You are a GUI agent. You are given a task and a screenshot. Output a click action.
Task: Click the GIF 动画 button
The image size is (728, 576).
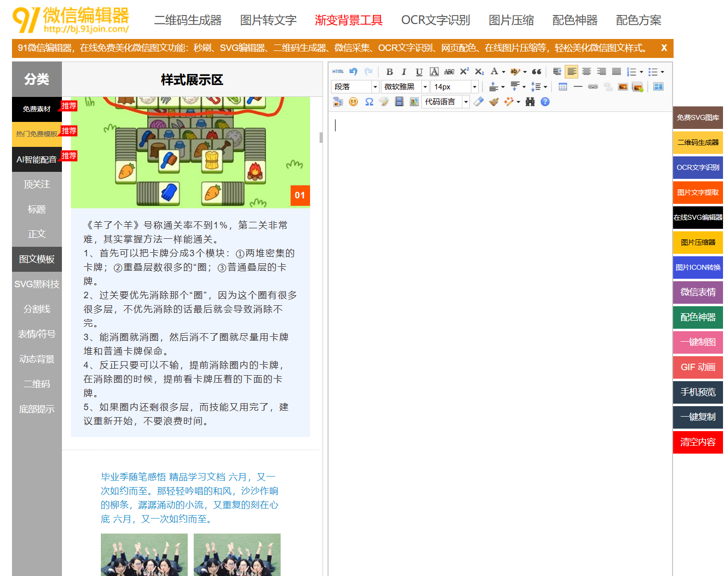pyautogui.click(x=698, y=367)
